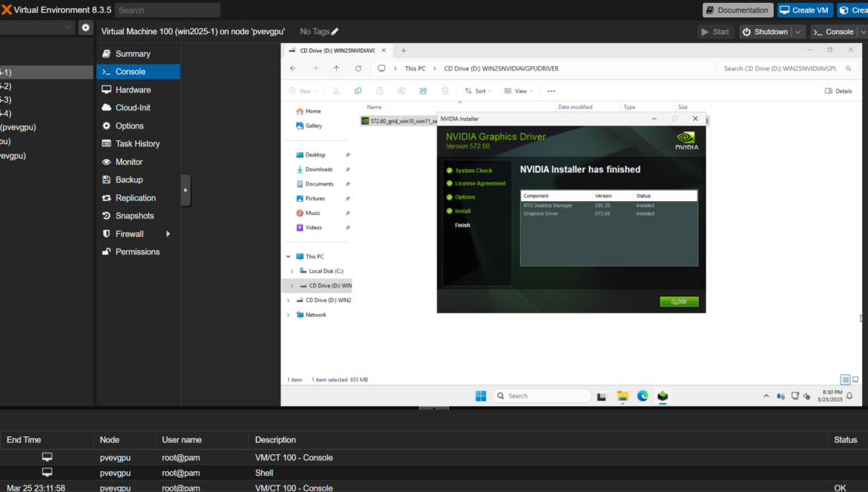Viewport: 868px width, 492px height.
Task: Open the Windows Start menu
Action: (x=481, y=396)
